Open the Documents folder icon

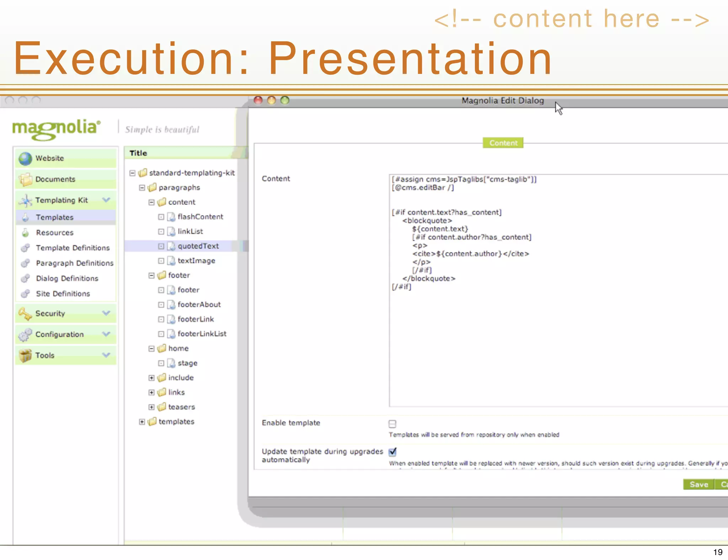pos(25,179)
